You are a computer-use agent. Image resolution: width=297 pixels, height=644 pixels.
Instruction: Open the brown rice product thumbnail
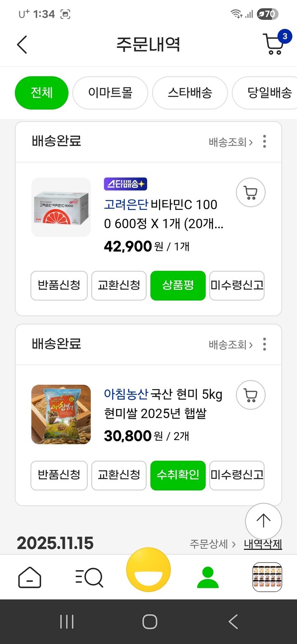tap(61, 414)
